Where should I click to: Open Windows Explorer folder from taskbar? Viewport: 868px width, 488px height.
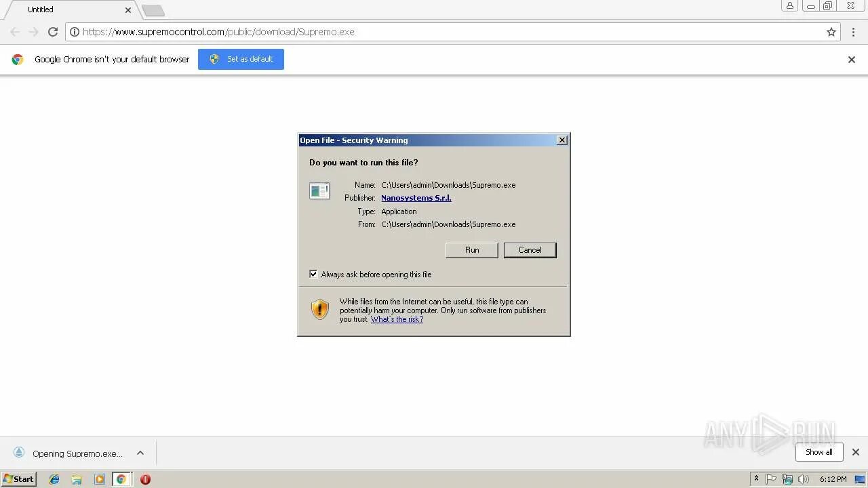77,479
